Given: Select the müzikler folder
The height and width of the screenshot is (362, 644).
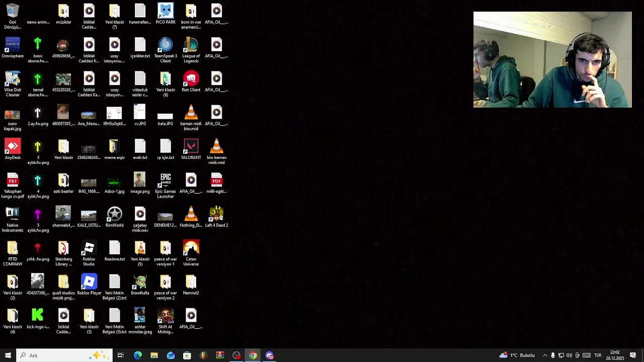Looking at the screenshot, I should tap(63, 14).
